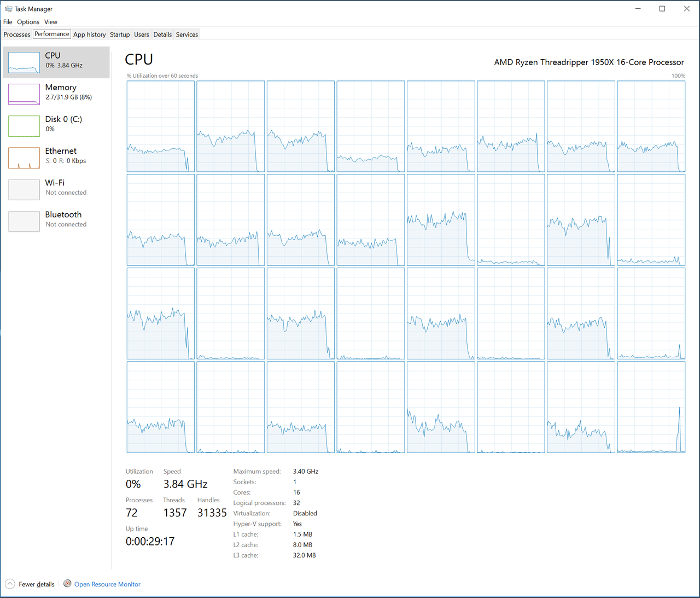
Task: Click the Logical processors value 32
Action: pos(296,503)
